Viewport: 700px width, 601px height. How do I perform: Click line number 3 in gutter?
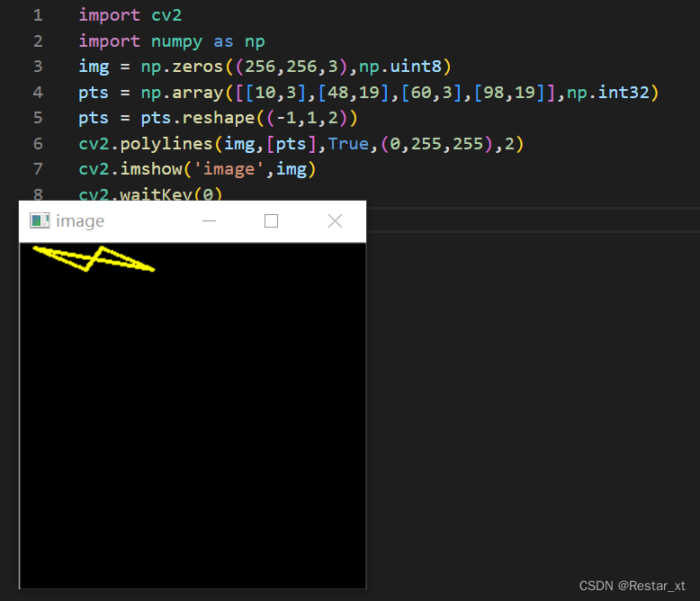[x=38, y=67]
